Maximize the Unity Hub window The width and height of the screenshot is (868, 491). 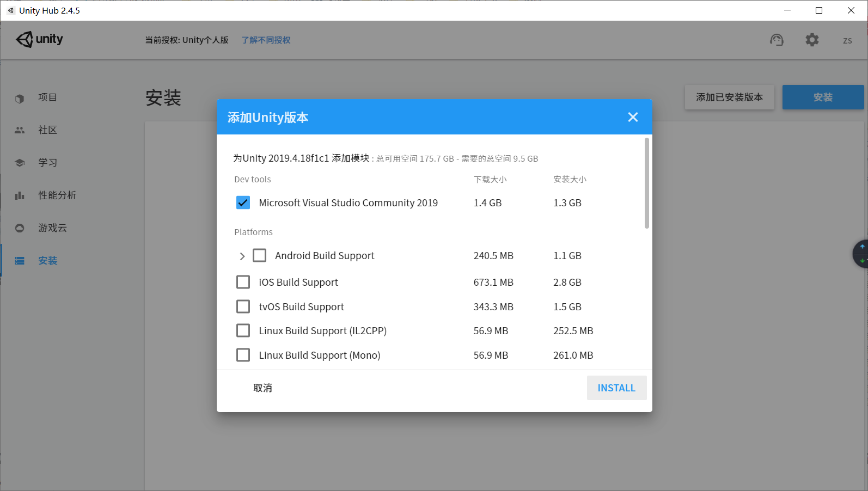(819, 10)
